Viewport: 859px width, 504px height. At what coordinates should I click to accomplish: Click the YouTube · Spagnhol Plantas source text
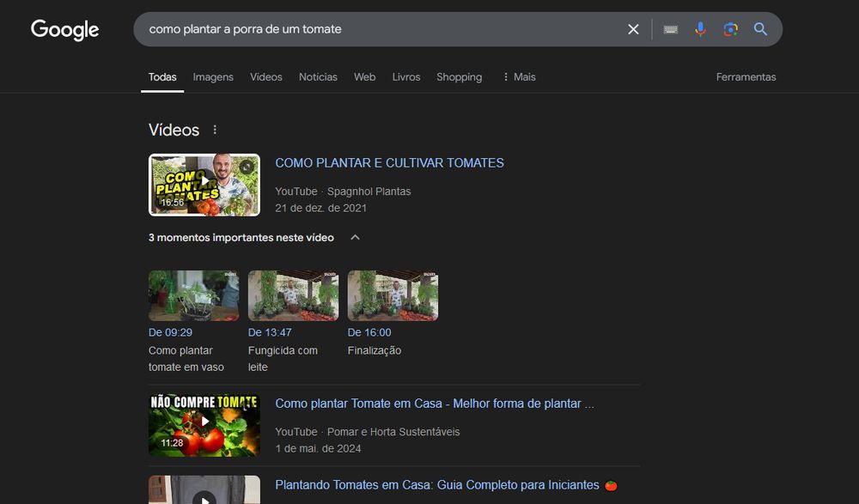[x=343, y=191]
